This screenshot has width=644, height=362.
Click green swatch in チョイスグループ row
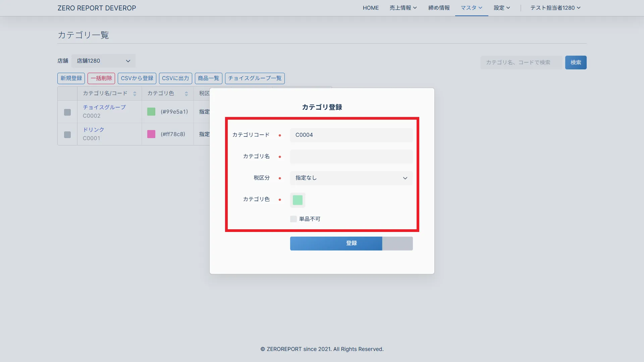[x=151, y=112]
